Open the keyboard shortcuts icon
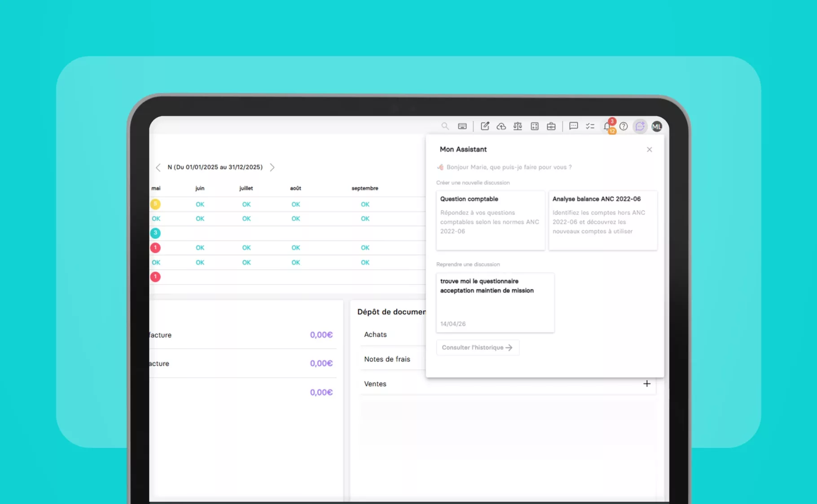The image size is (817, 504). point(462,126)
